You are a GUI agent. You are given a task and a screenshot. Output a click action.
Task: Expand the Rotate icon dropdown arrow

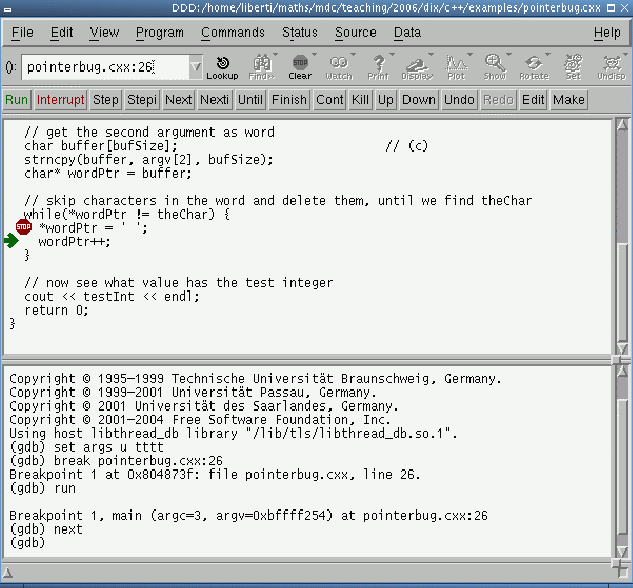(x=547, y=54)
